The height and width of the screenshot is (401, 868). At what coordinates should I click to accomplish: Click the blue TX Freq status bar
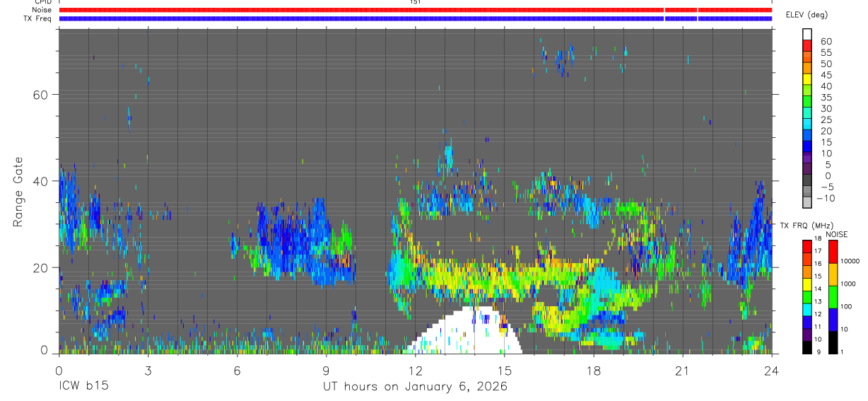pyautogui.click(x=415, y=18)
